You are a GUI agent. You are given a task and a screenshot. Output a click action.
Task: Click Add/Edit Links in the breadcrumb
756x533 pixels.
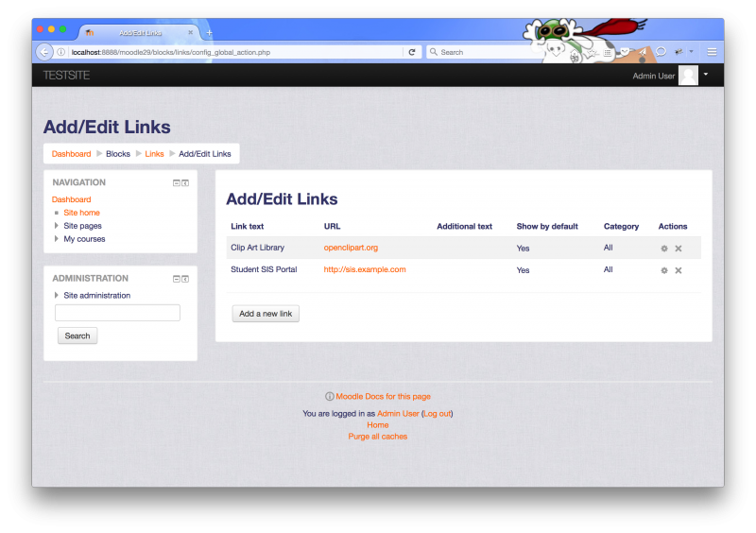click(205, 154)
